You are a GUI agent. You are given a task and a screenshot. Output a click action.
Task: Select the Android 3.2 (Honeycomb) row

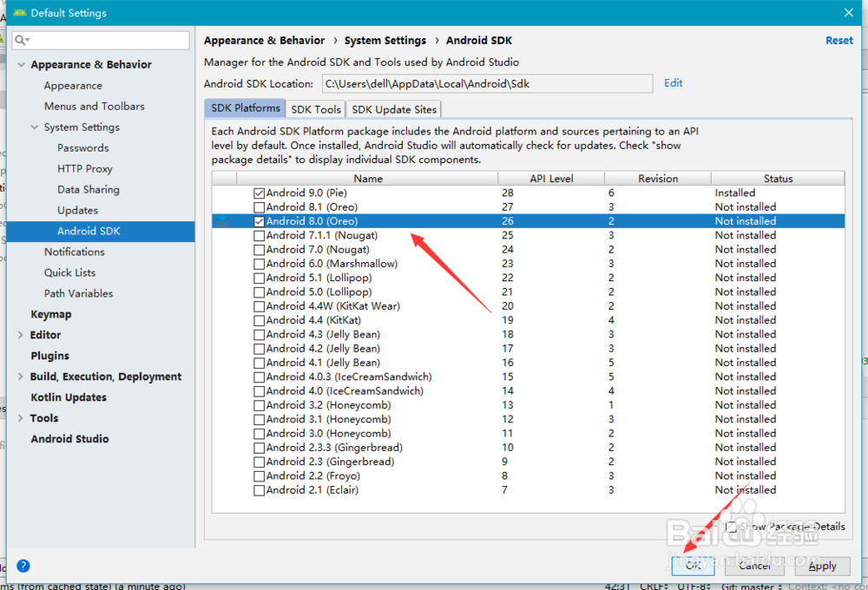[528, 405]
